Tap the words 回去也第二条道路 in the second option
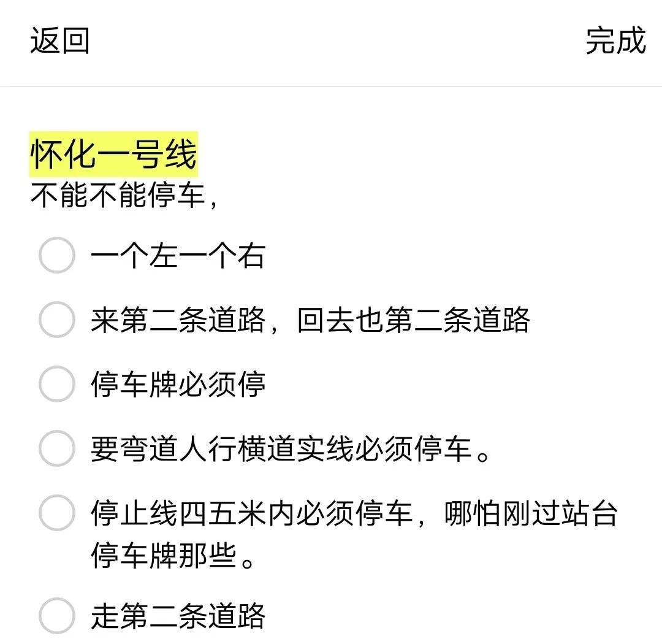 pyautogui.click(x=413, y=320)
